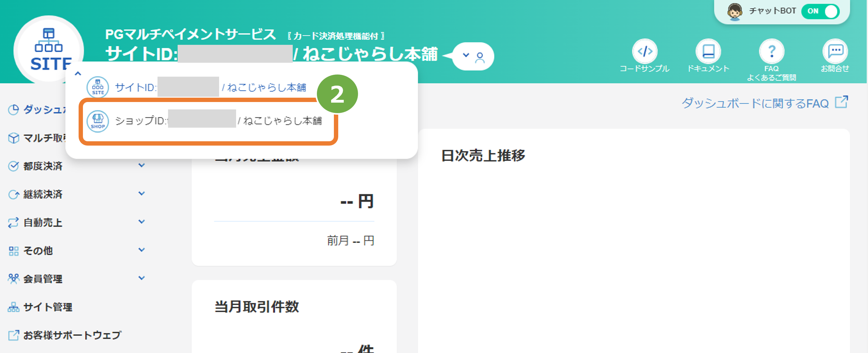Click the chat bot operator avatar
Viewport: 868px width, 353px height.
(735, 12)
